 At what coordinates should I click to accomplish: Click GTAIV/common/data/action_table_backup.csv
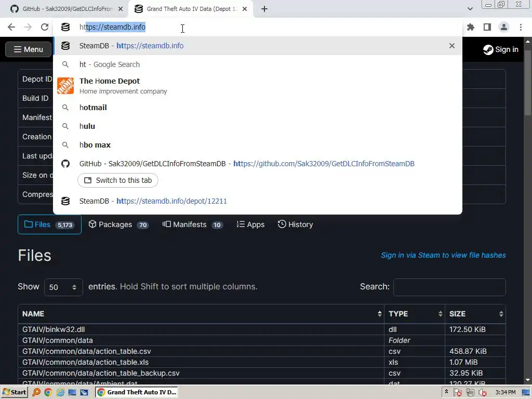click(x=101, y=373)
